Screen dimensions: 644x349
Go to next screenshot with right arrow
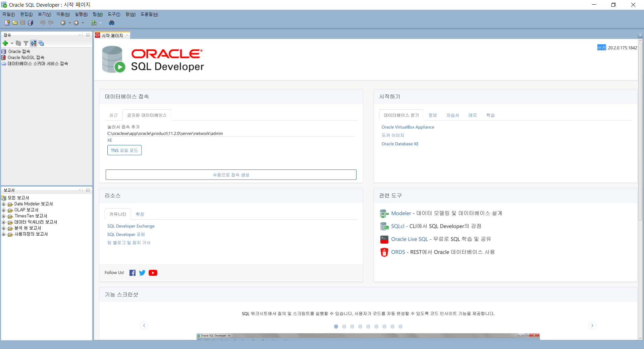click(592, 326)
